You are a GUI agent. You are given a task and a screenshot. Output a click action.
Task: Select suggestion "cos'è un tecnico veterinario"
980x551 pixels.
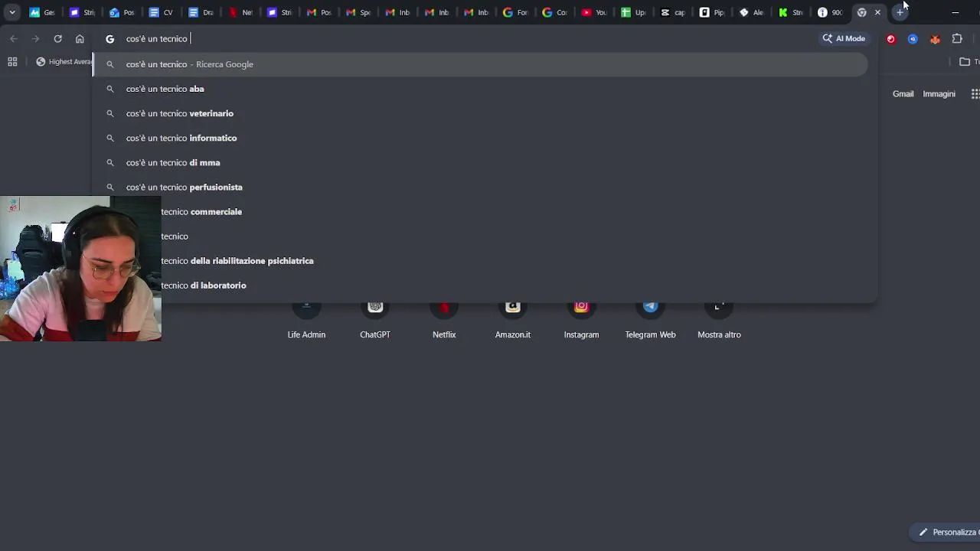pos(480,113)
